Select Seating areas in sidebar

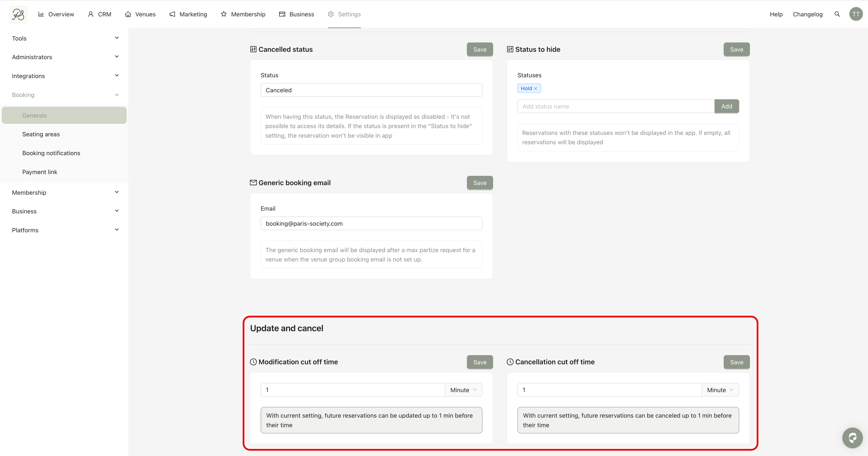(x=41, y=134)
